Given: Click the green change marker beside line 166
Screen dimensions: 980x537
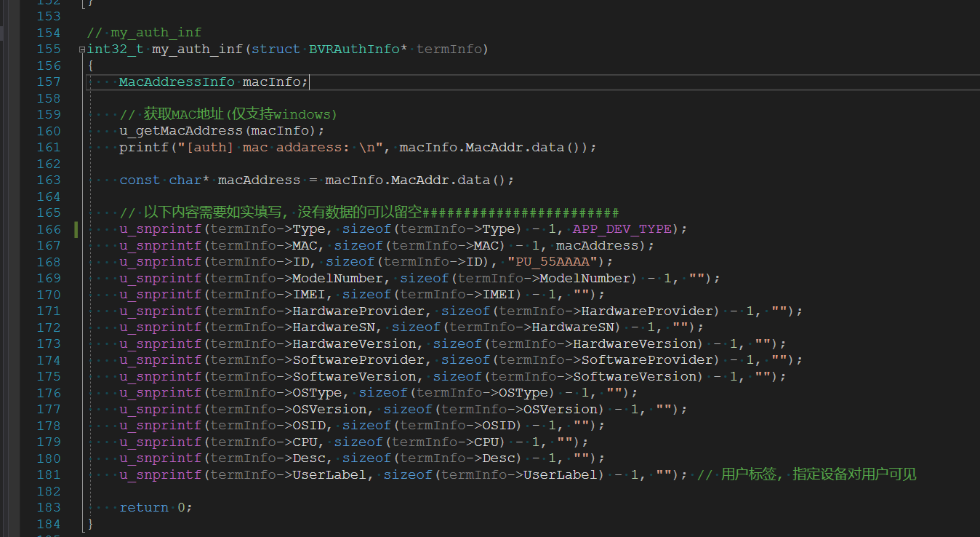Looking at the screenshot, I should (76, 229).
